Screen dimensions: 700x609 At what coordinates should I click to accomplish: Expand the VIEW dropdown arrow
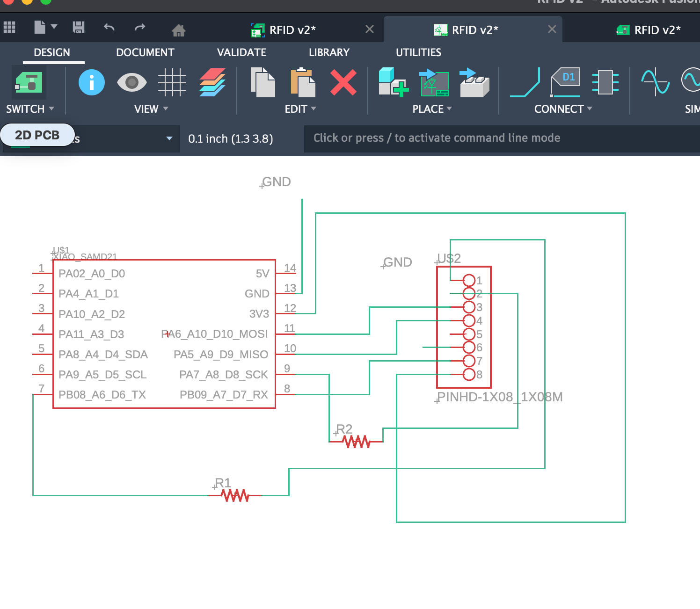click(165, 109)
